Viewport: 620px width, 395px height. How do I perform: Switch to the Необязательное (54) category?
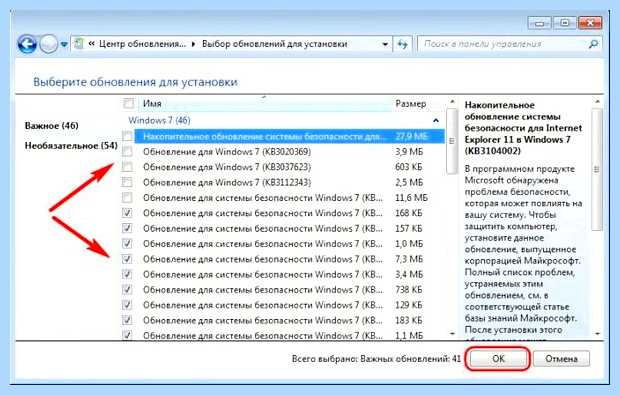pos(71,146)
